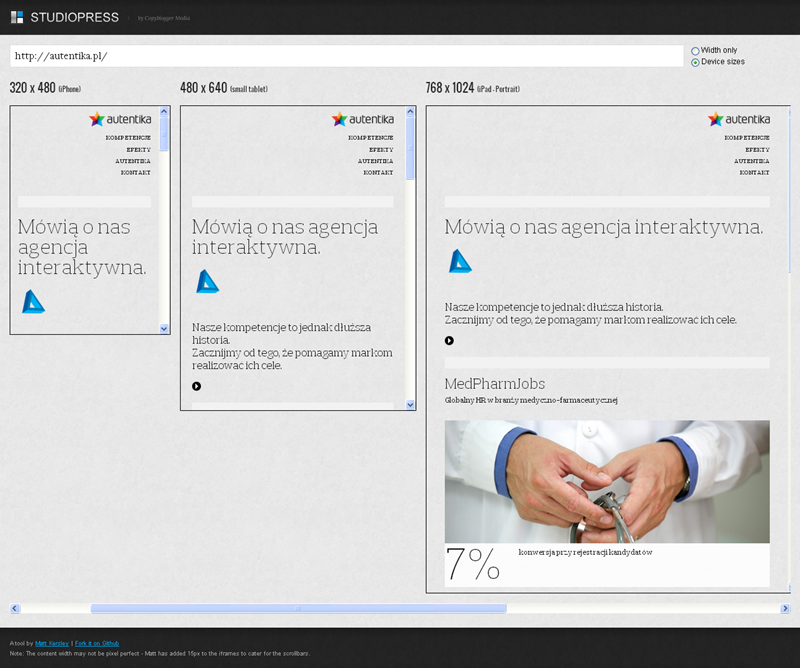Screen dimensions: 800x668
Task: Click black arrow circle in small tablet frame
Action: [196, 386]
